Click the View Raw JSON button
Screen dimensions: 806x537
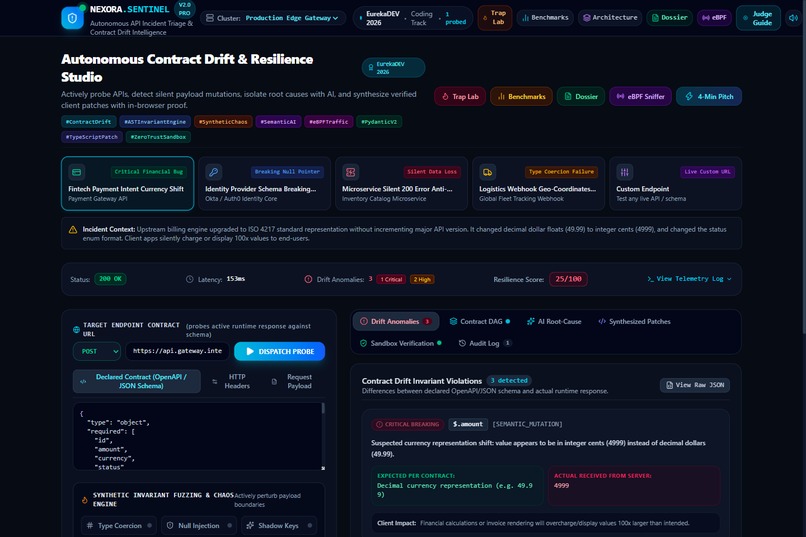point(695,385)
